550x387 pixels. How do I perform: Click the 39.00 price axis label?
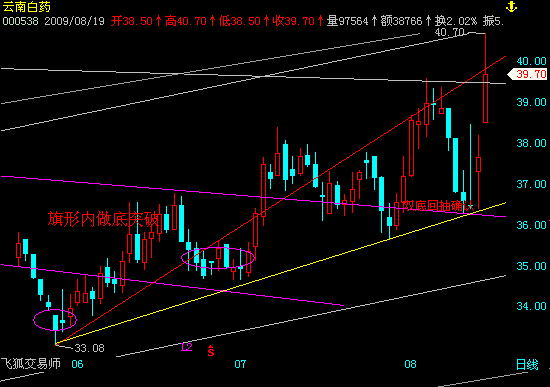[531, 102]
